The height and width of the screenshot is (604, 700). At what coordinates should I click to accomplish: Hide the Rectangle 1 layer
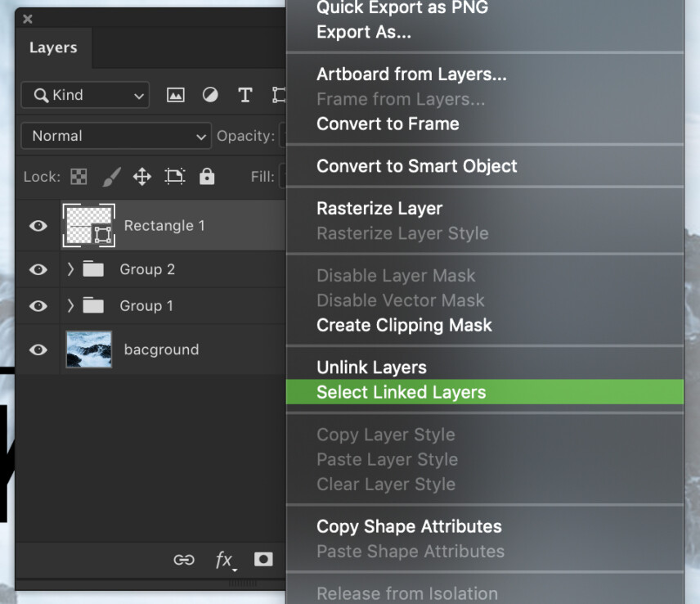(38, 225)
